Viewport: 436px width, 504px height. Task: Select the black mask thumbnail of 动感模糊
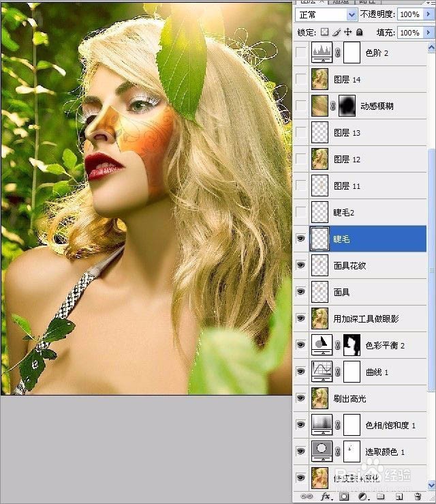click(x=347, y=106)
